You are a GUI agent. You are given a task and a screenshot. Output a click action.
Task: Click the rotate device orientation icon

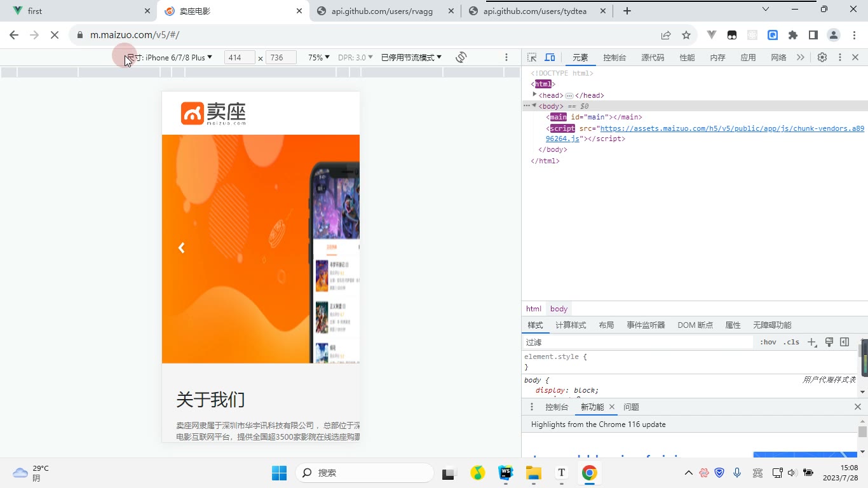pos(461,57)
